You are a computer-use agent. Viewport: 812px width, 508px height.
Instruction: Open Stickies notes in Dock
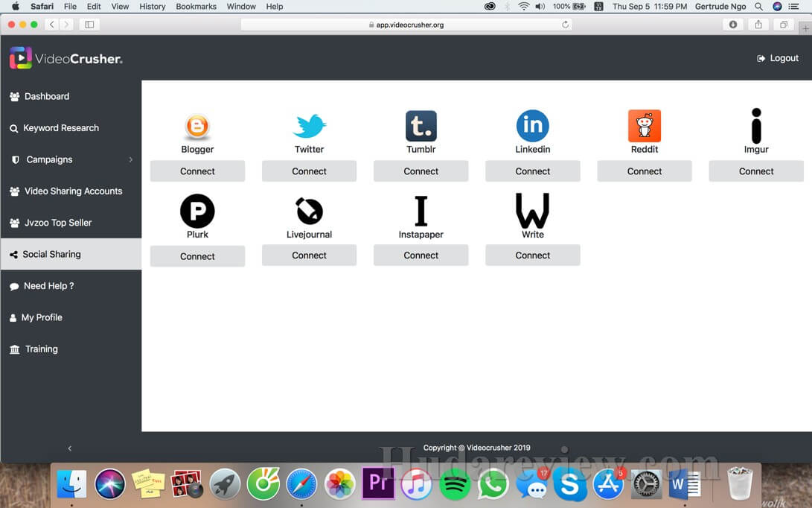click(x=148, y=484)
